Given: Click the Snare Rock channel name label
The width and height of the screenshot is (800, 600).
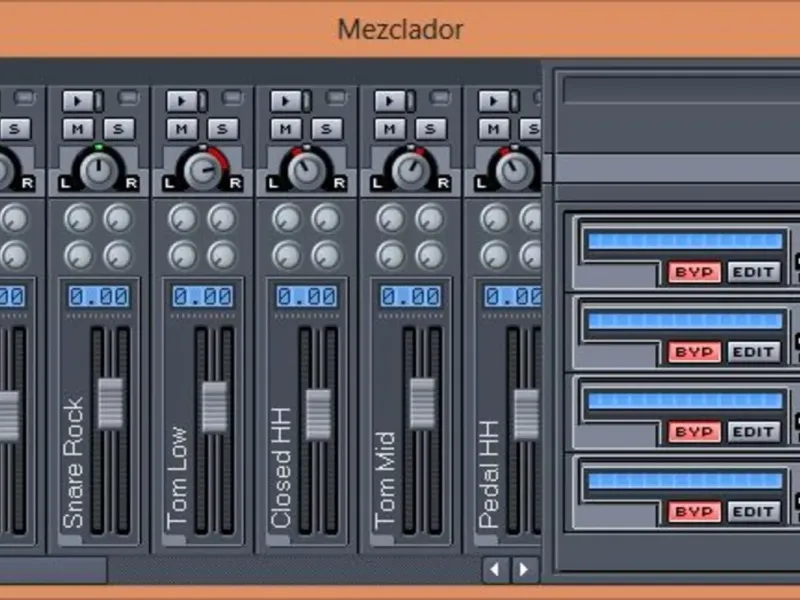Looking at the screenshot, I should 73,463.
